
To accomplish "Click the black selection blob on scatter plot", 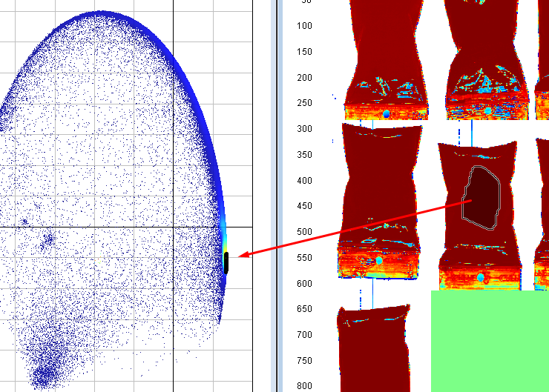I will point(226,262).
